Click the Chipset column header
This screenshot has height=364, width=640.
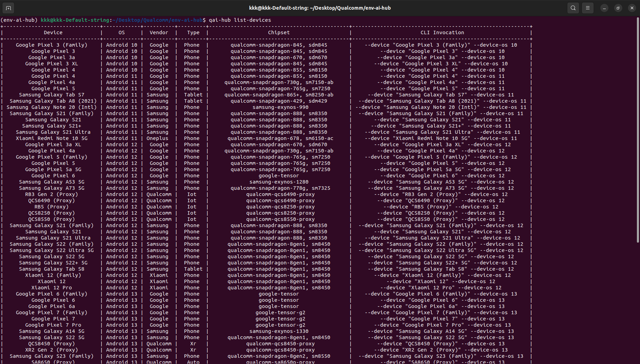click(x=279, y=32)
